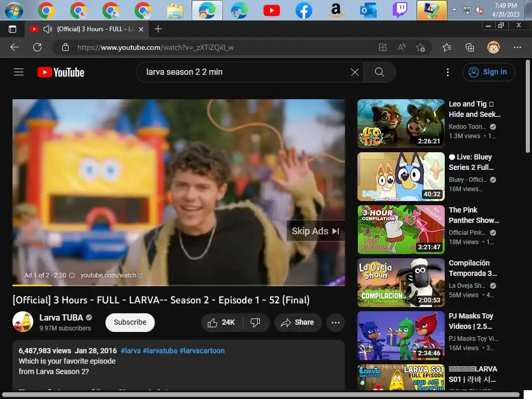
Task: Share the Larva video
Action: pos(297,322)
